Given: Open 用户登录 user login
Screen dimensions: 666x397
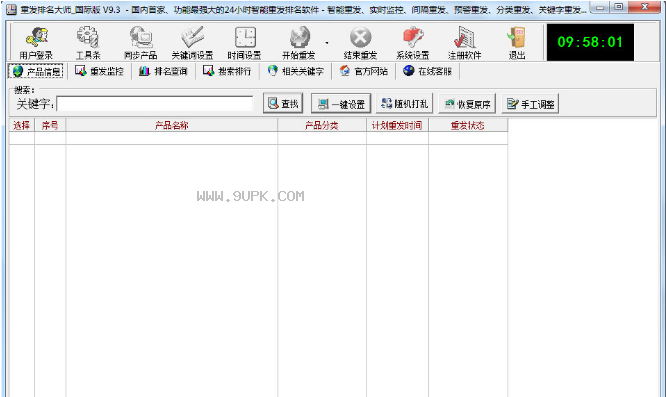Looking at the screenshot, I should tap(36, 42).
